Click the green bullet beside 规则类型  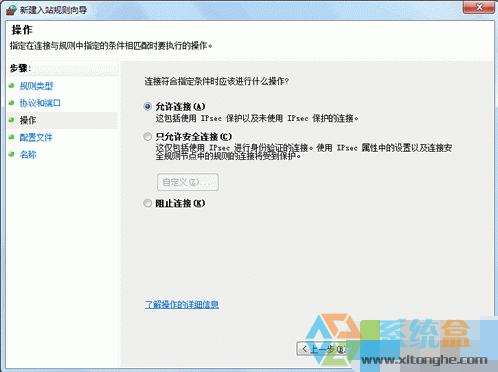pos(12,86)
